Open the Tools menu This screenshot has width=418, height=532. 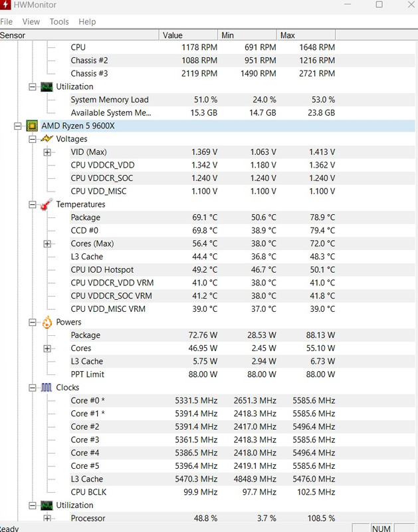pos(59,22)
